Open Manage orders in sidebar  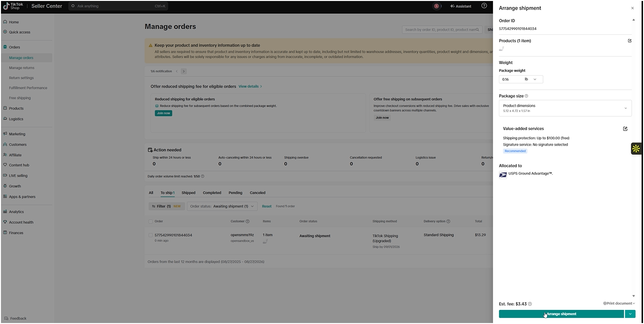pos(21,58)
